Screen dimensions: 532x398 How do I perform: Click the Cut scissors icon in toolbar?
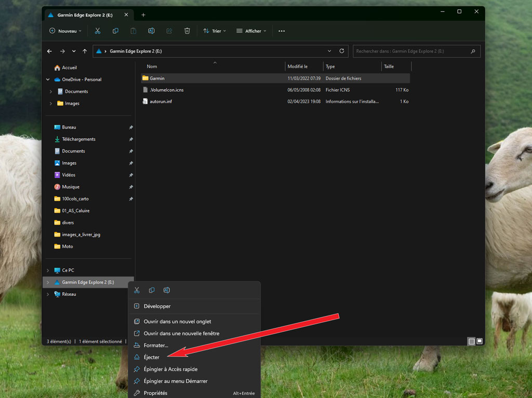coord(97,31)
